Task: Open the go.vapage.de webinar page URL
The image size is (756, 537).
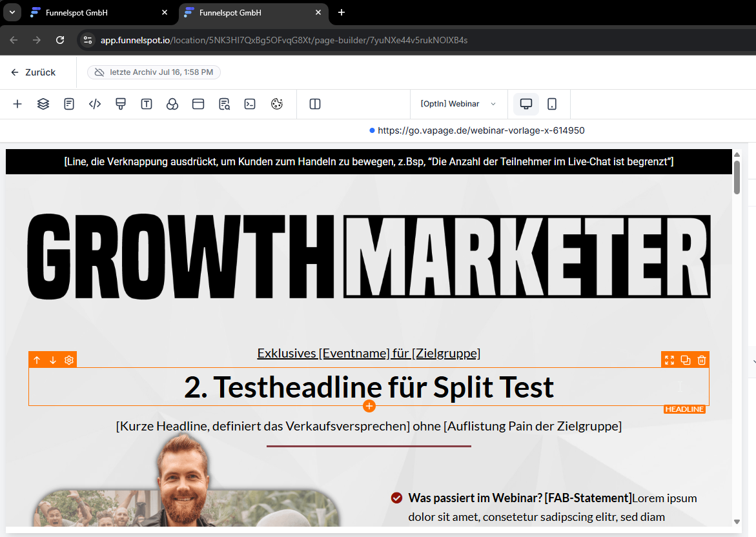Action: pos(481,130)
